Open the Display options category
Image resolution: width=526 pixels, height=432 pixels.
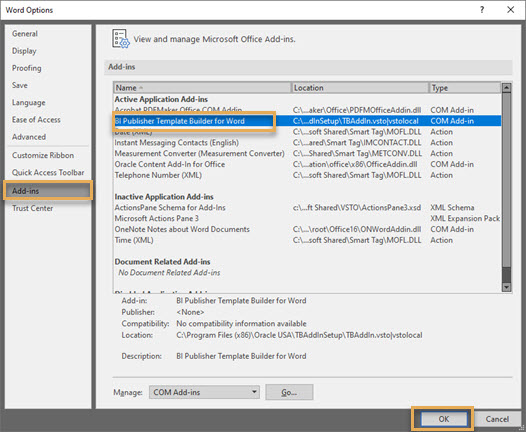tap(24, 51)
